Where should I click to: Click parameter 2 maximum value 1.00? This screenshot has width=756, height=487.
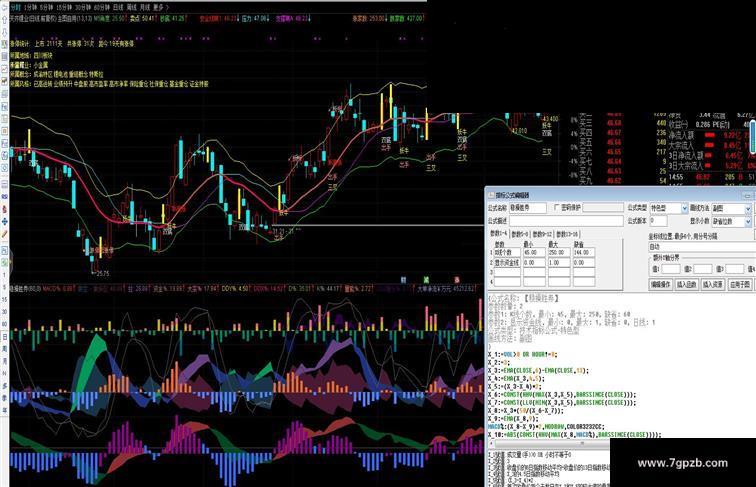559,262
